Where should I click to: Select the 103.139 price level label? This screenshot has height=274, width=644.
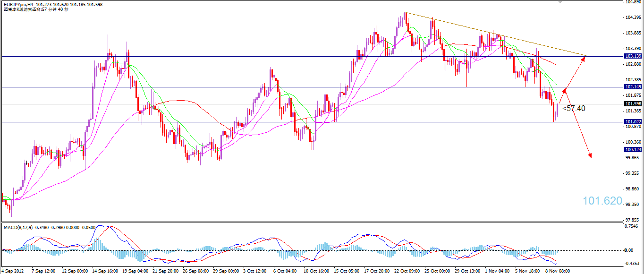point(632,56)
